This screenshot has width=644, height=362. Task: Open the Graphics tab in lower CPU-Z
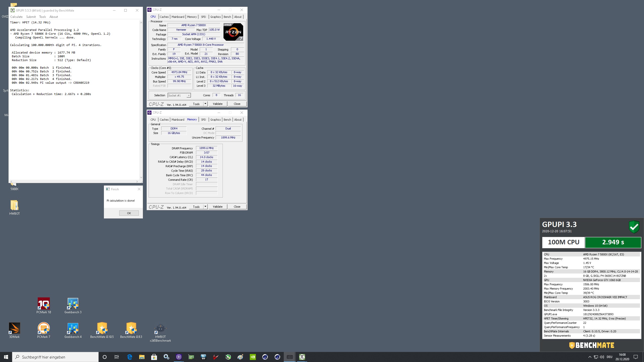coord(216,120)
